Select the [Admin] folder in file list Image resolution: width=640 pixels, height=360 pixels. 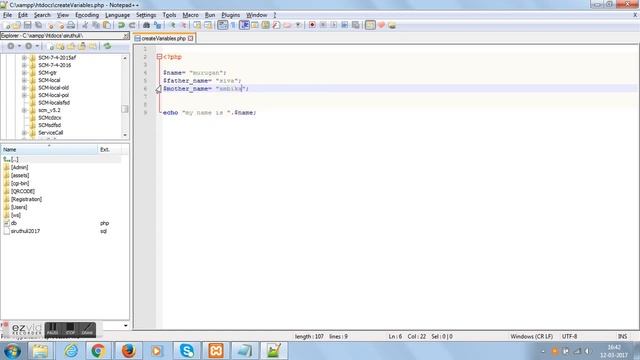(20, 167)
